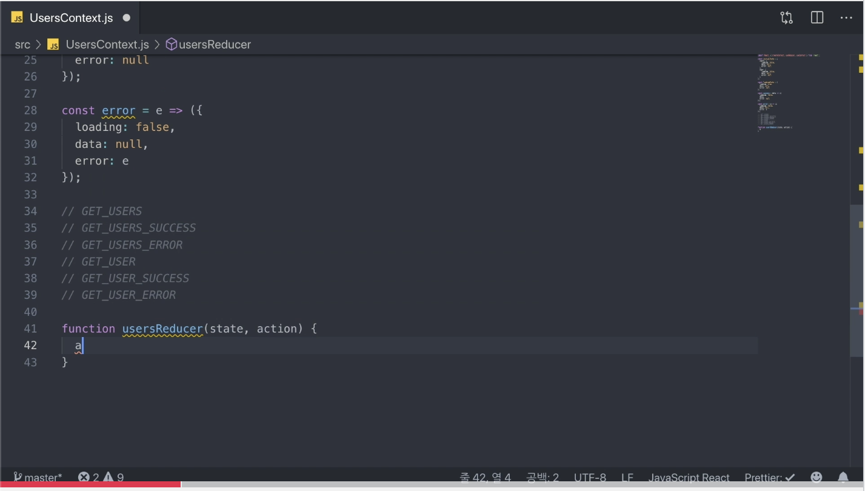Image resolution: width=868 pixels, height=491 pixels.
Task: Click comment // GET_USERS_SUCCESS
Action: (x=129, y=228)
